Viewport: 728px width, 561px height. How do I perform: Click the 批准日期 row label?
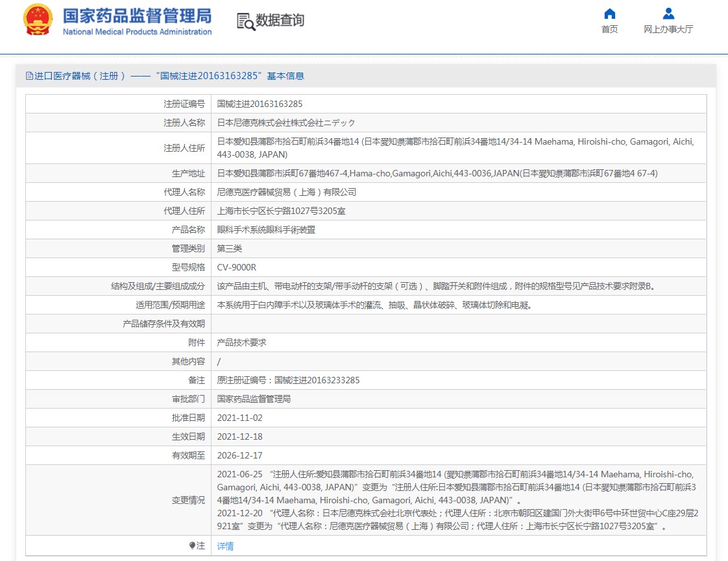(188, 418)
